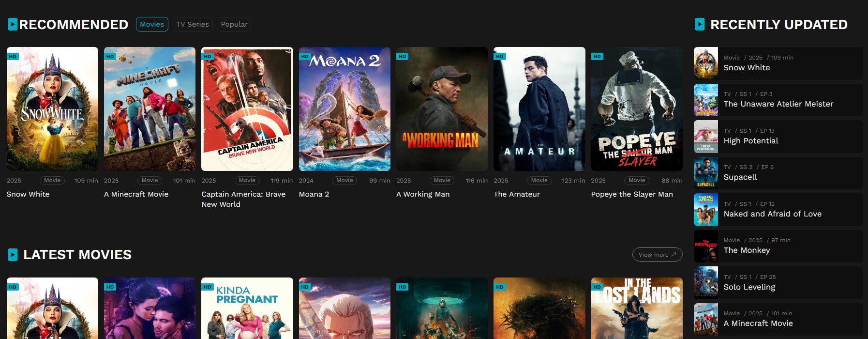The image size is (868, 339).
Task: Switch to the TV Series tab
Action: point(193,24)
